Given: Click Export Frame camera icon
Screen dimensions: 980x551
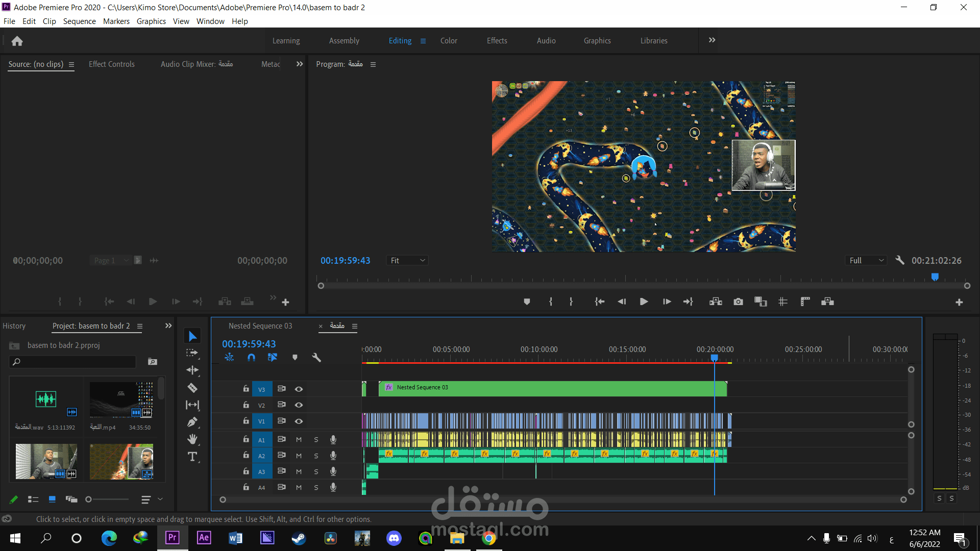Looking at the screenshot, I should click(738, 302).
